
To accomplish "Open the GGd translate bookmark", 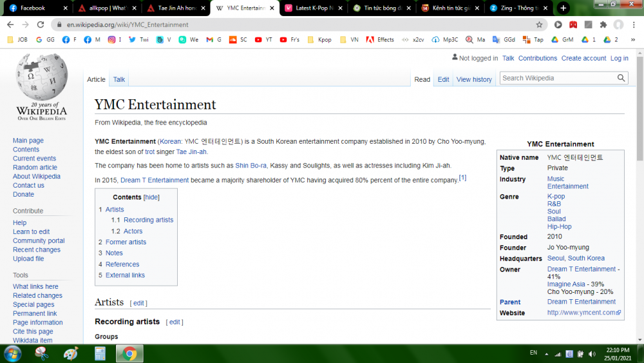I will pyautogui.click(x=504, y=39).
